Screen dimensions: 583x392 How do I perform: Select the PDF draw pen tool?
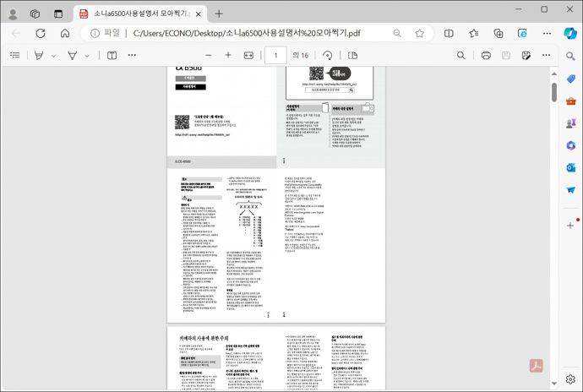coord(72,56)
